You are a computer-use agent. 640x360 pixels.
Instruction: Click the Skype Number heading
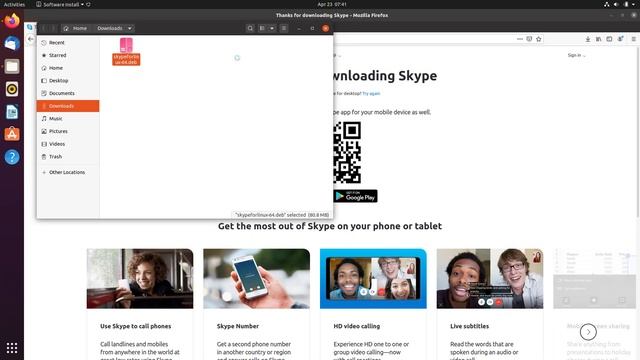(238, 326)
